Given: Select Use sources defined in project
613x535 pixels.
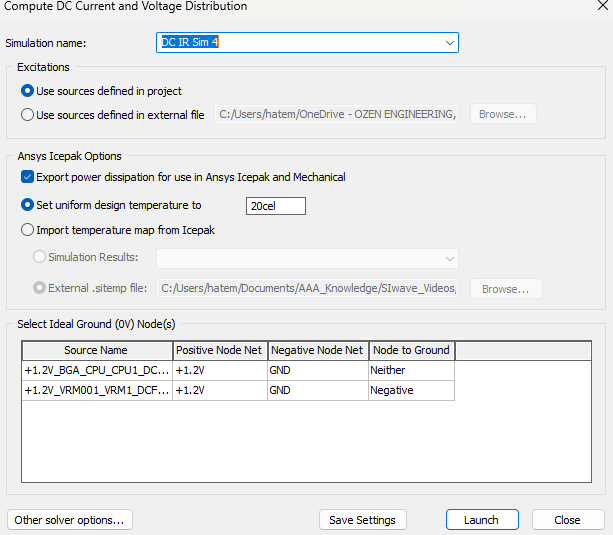Looking at the screenshot, I should pos(28,91).
